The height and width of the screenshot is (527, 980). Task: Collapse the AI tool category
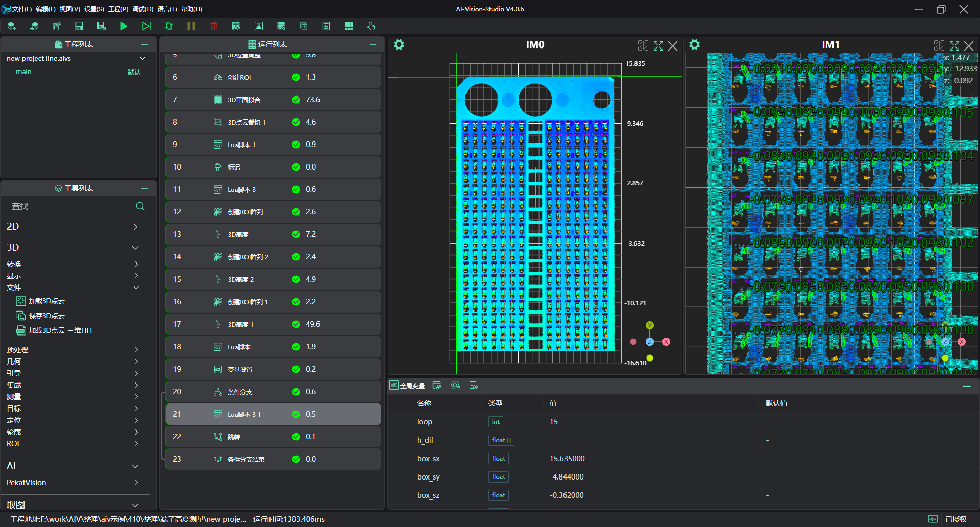[x=135, y=466]
